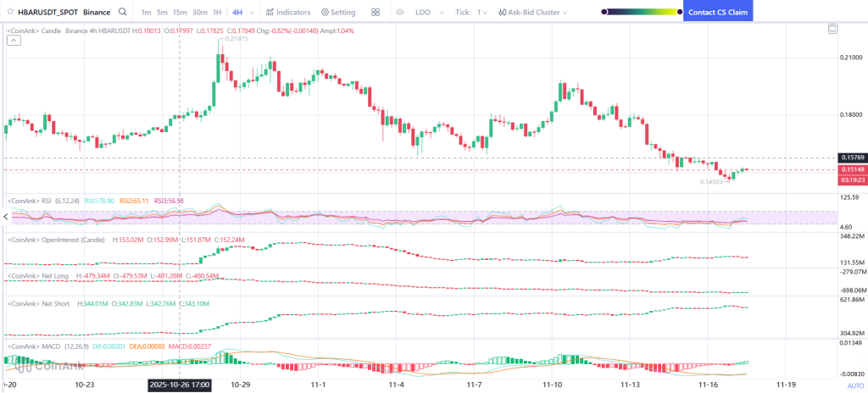Click the middle of the color gradient bar
This screenshot has width=868, height=393.
coord(642,11)
